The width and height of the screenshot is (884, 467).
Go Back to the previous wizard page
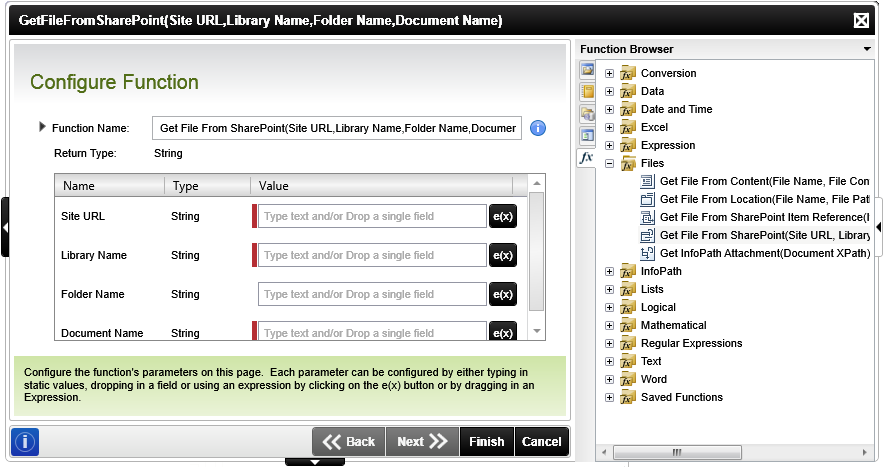tap(349, 442)
